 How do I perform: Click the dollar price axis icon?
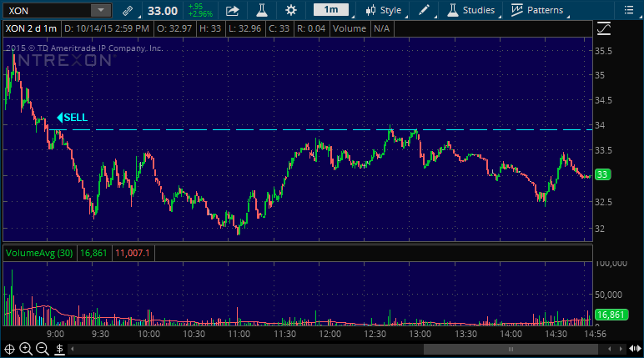pos(59,350)
